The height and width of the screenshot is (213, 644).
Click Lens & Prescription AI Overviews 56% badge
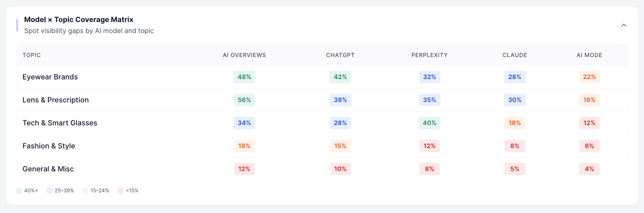click(x=244, y=100)
